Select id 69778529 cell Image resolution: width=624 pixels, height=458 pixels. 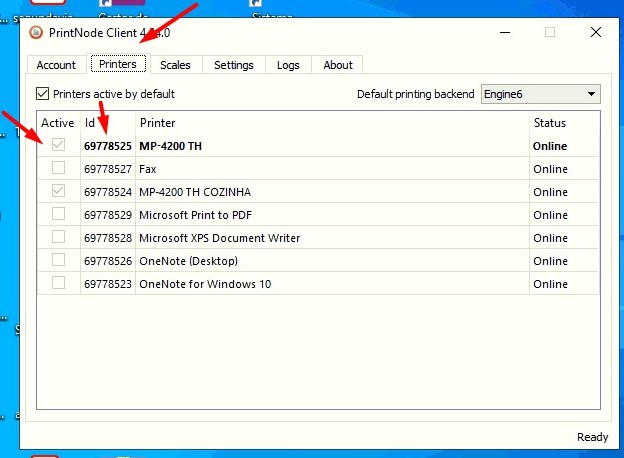point(107,215)
